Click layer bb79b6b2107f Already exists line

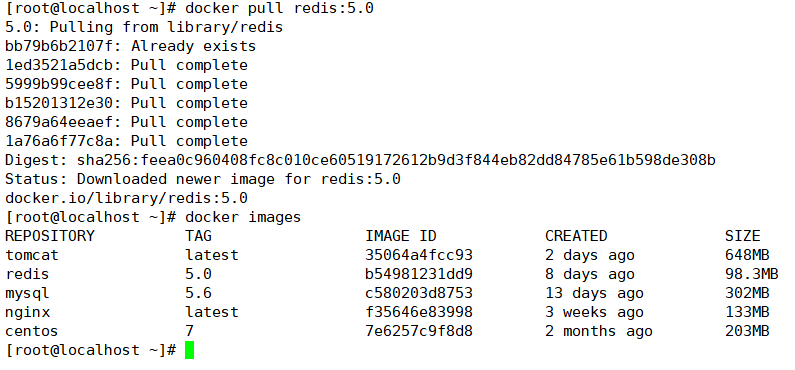click(x=130, y=47)
